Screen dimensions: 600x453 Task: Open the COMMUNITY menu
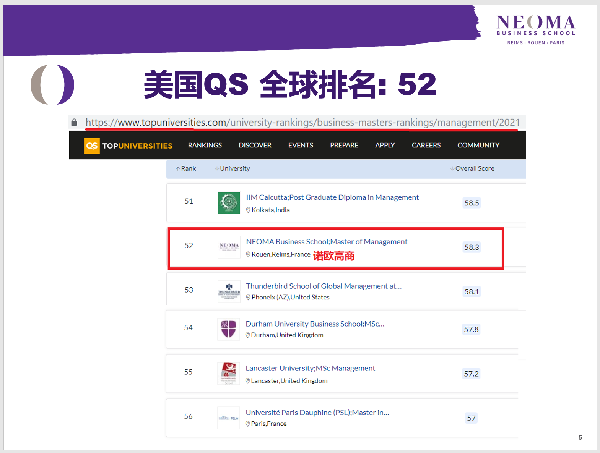tap(478, 145)
